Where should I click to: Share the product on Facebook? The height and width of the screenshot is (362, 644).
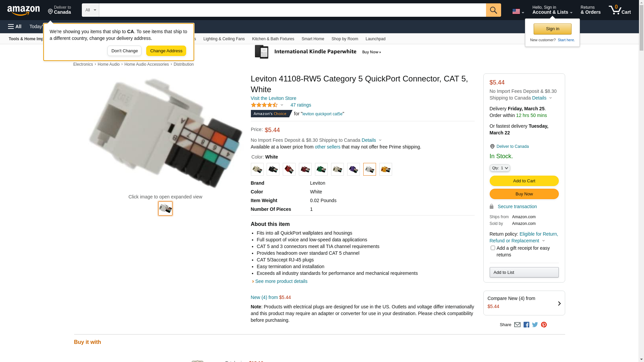tap(526, 325)
